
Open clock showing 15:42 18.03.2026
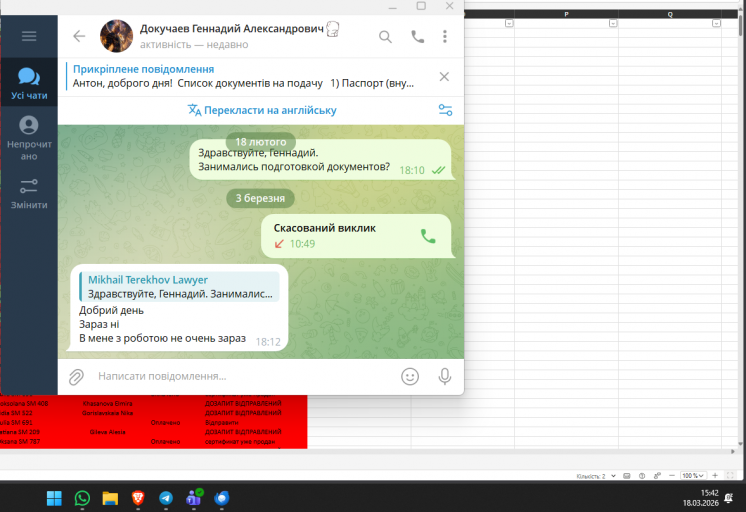pyautogui.click(x=700, y=498)
